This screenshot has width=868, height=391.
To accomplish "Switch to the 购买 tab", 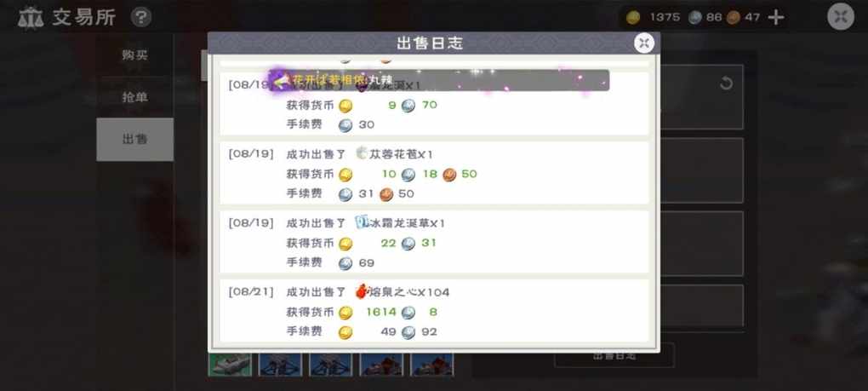I will (134, 55).
